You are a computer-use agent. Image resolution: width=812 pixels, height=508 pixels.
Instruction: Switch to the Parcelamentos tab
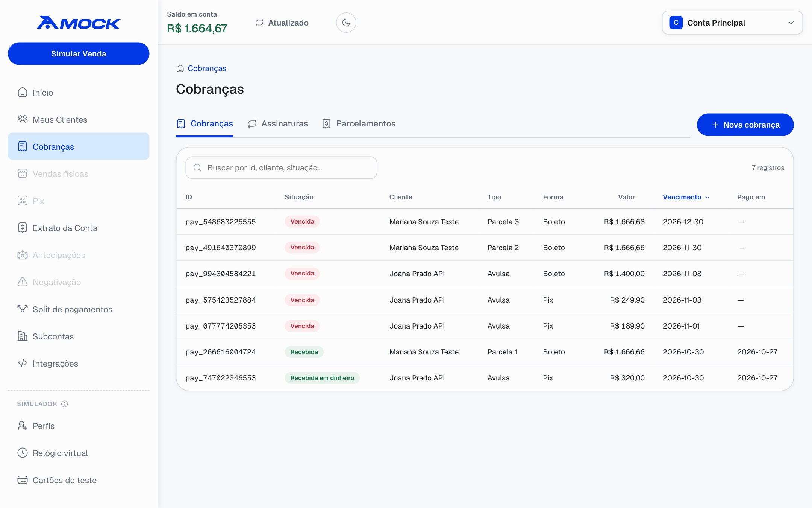tap(359, 124)
